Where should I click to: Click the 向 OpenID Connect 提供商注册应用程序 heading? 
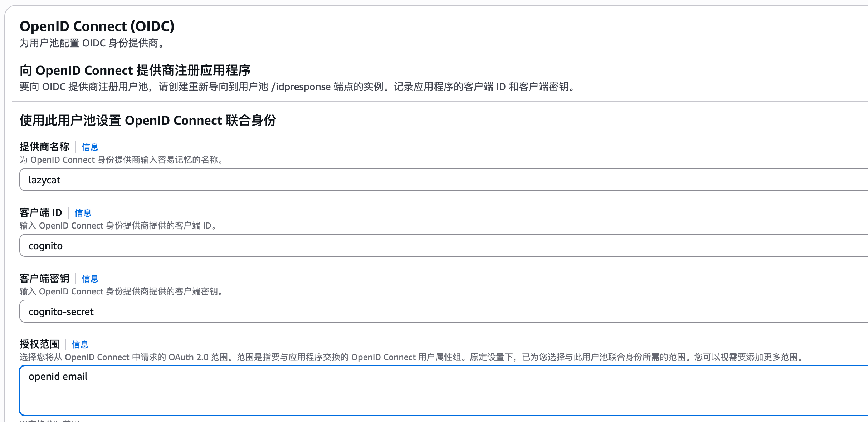coord(135,70)
